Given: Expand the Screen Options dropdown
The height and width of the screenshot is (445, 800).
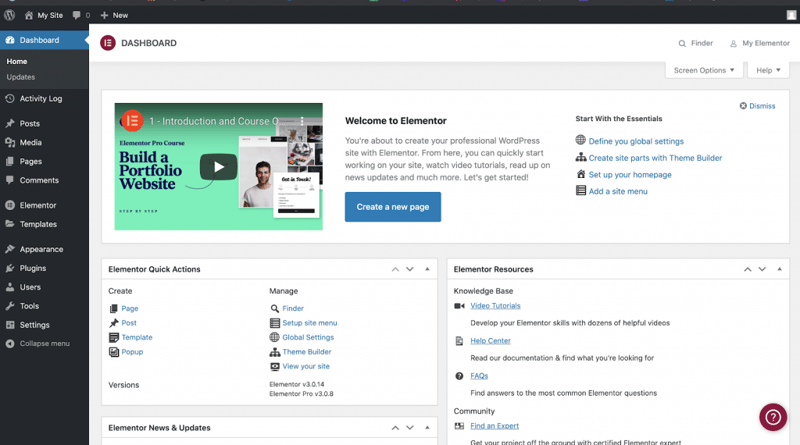Looking at the screenshot, I should tap(704, 70).
